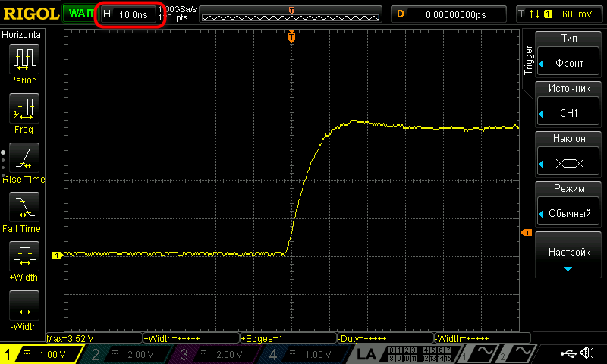Toggle channel 1 at 1.00 V
Image resolution: width=607 pixels, height=364 pixels.
pos(41,354)
